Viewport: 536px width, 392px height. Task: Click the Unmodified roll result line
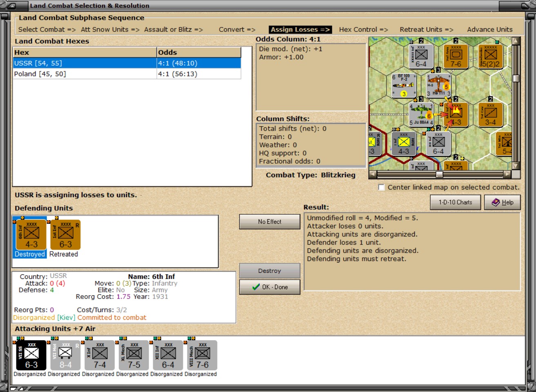tap(363, 218)
